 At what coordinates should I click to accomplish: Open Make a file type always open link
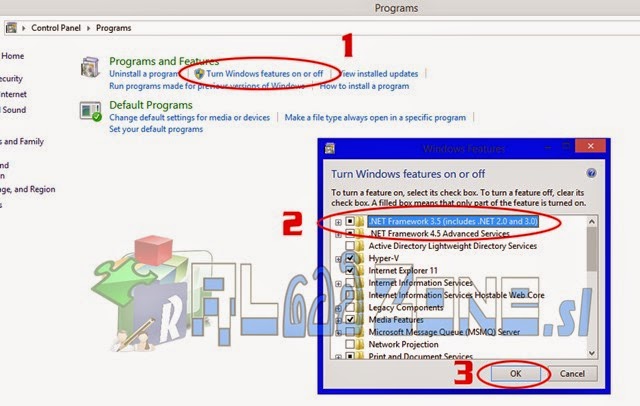click(375, 118)
